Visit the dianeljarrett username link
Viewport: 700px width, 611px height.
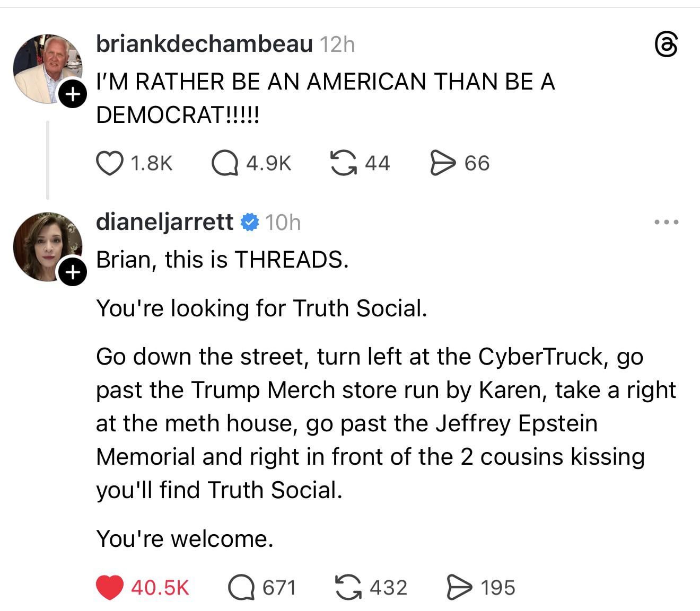pos(164,222)
